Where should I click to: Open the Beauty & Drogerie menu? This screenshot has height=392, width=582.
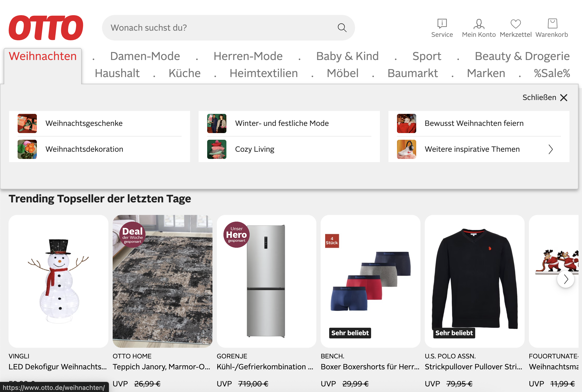tap(522, 56)
